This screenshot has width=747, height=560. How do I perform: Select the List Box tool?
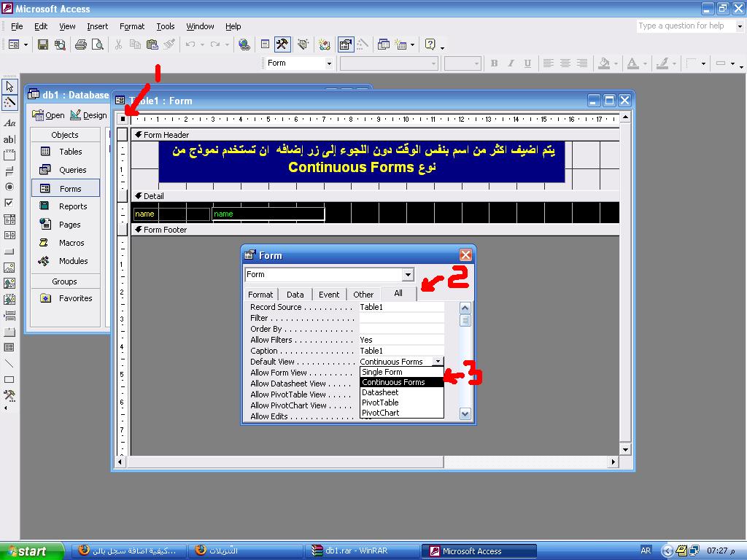pos(9,236)
